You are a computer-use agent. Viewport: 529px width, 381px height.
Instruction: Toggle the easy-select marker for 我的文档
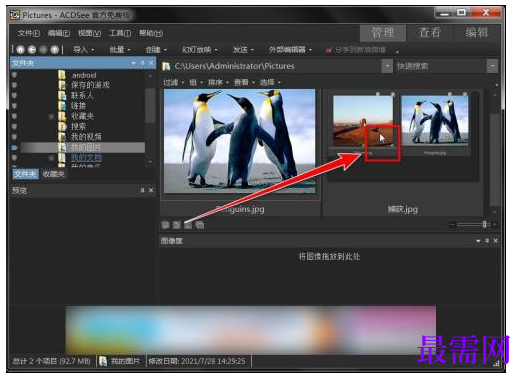pyautogui.click(x=15, y=158)
